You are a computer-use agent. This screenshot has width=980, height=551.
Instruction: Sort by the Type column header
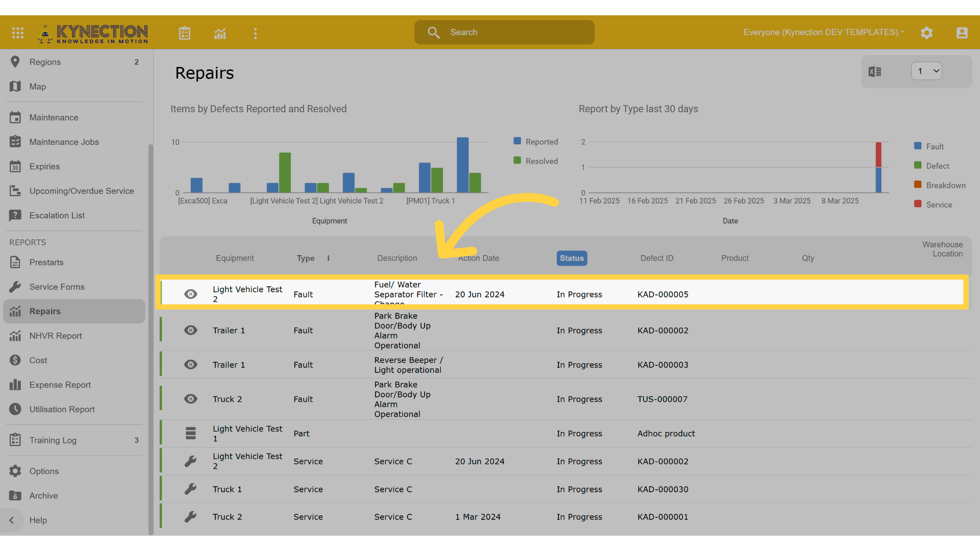tap(306, 258)
